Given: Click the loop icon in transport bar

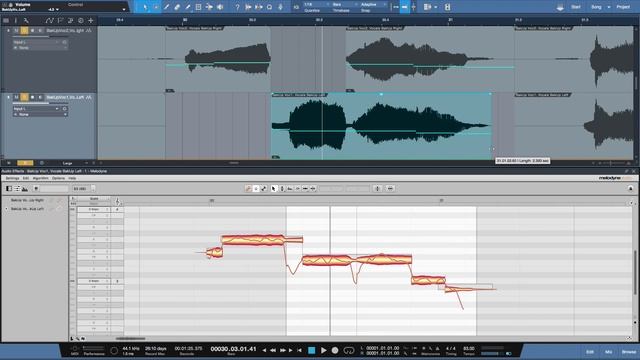Looking at the screenshot, I should pyautogui.click(x=349, y=350).
